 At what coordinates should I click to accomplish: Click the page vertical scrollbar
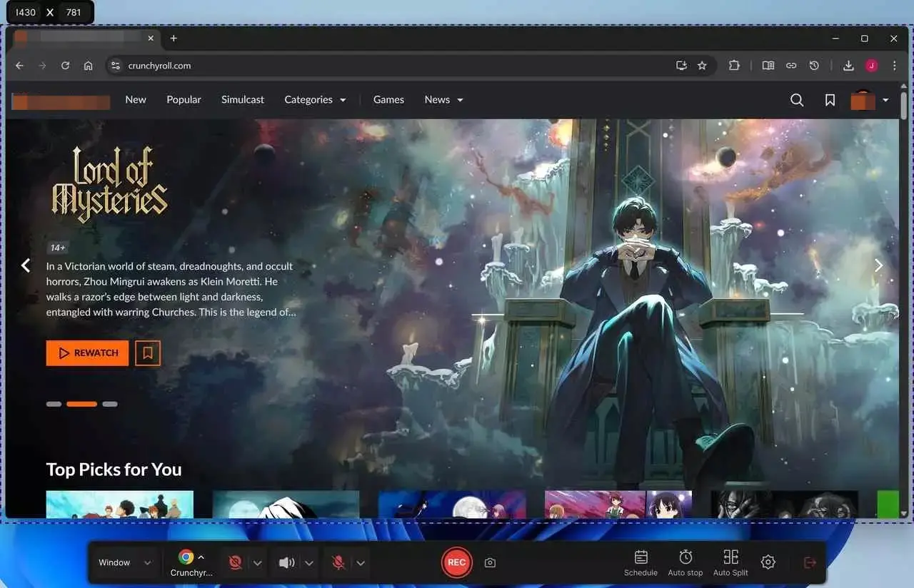point(904,105)
